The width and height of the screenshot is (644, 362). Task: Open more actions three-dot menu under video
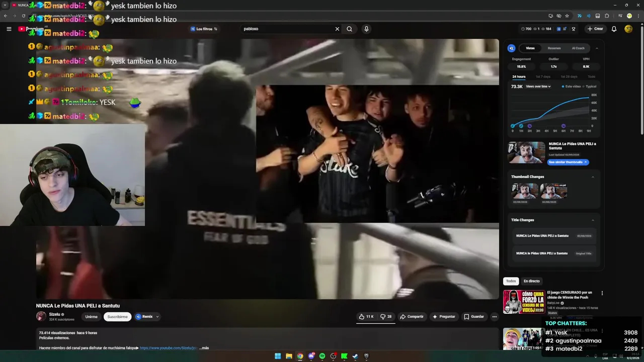[x=495, y=317]
